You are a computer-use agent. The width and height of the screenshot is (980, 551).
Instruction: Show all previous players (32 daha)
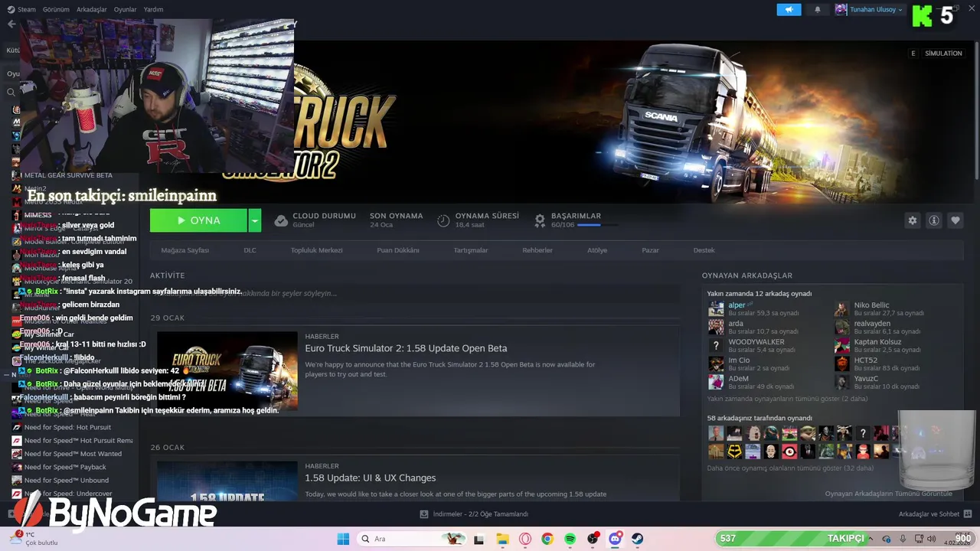coord(790,468)
